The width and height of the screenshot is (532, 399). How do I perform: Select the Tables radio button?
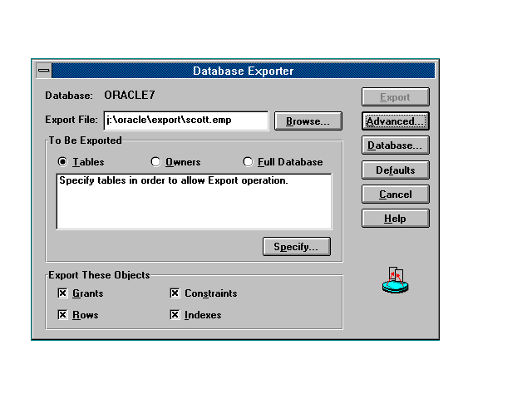62,162
